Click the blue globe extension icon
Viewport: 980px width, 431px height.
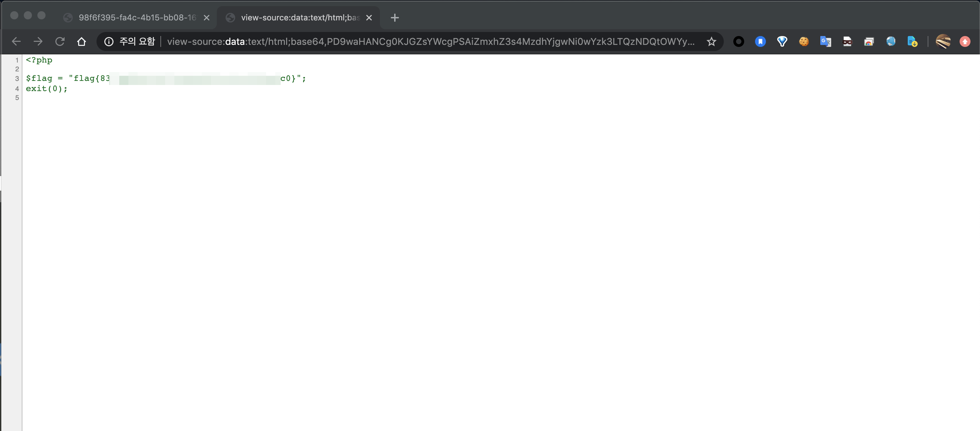[x=891, y=41]
